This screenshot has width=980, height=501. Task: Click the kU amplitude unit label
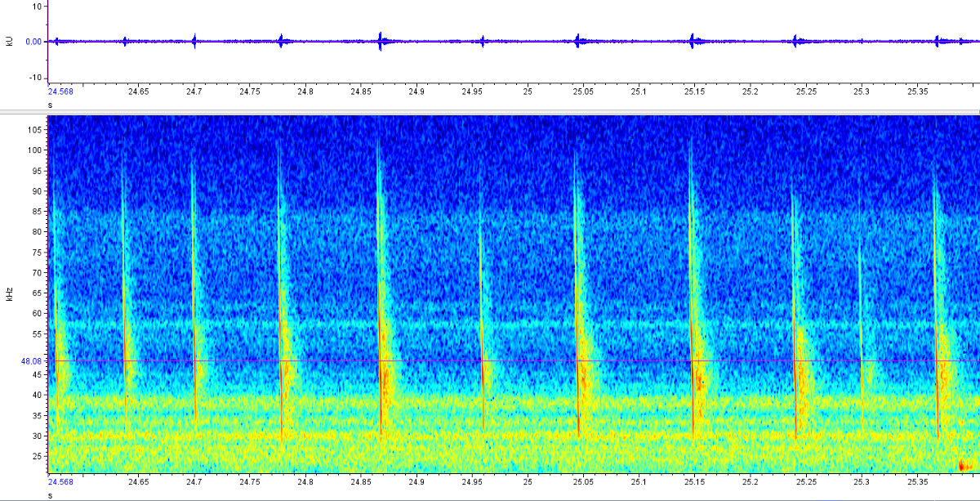click(10, 40)
